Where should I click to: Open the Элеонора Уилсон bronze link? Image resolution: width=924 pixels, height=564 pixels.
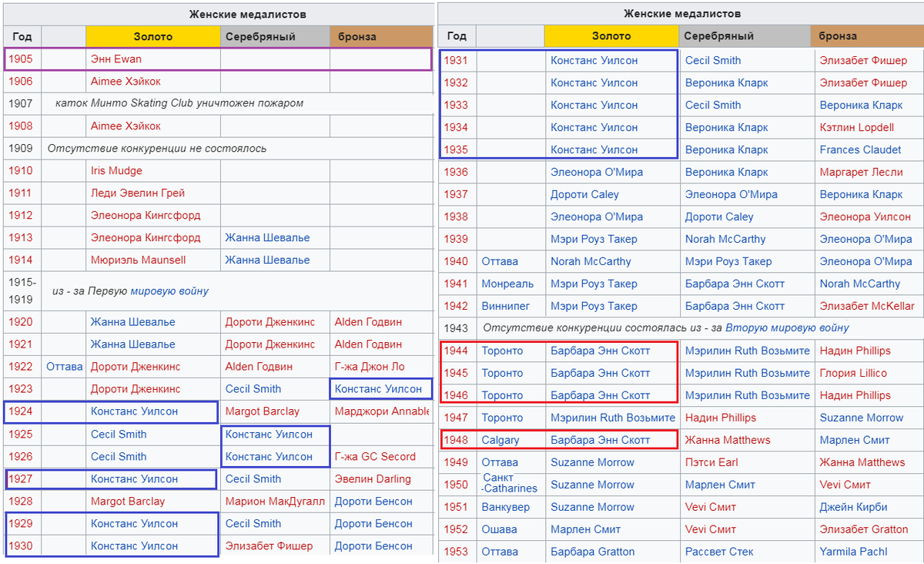(x=865, y=217)
